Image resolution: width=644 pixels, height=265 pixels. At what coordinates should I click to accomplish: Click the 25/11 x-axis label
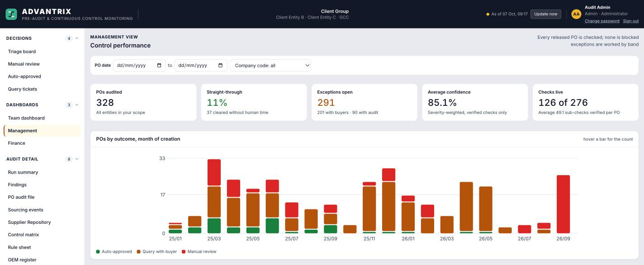(x=369, y=239)
